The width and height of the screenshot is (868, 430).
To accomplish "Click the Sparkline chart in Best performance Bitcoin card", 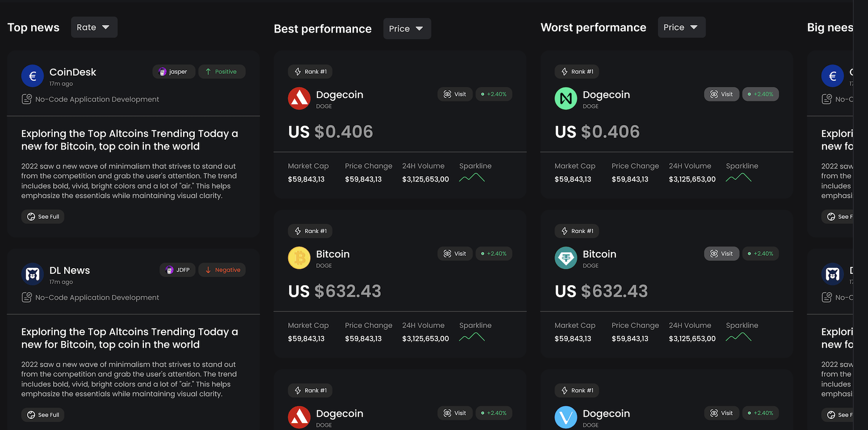I will (x=472, y=337).
